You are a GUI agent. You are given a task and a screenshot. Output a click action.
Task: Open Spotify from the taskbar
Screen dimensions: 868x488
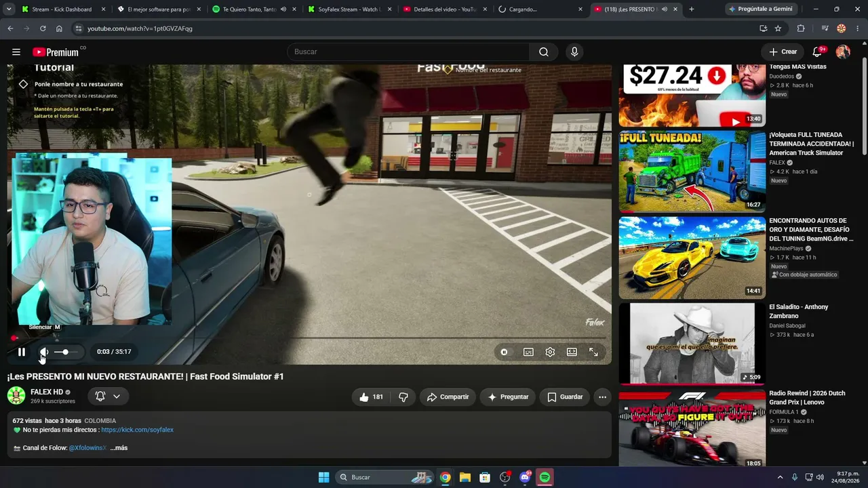[x=545, y=477]
